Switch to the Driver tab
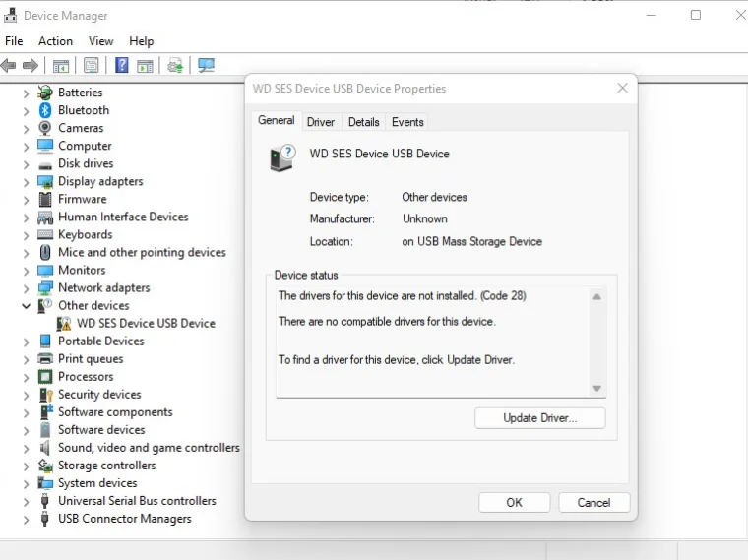748x560 pixels. [321, 122]
